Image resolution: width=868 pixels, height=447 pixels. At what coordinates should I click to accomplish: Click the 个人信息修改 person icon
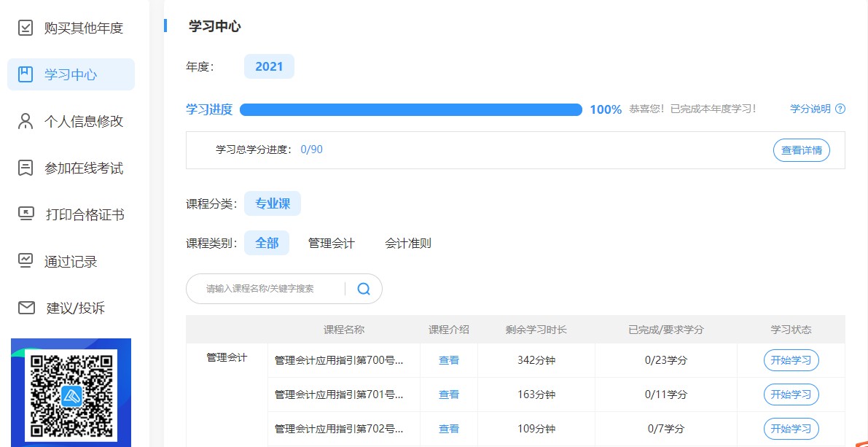(x=26, y=121)
